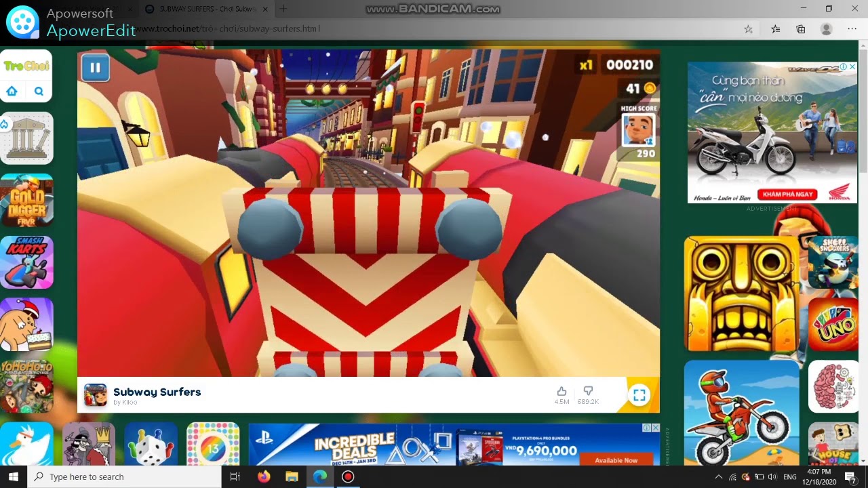Open the colorful number 13 game thumbnail
Screen dimensions: 868x488
[x=213, y=444]
